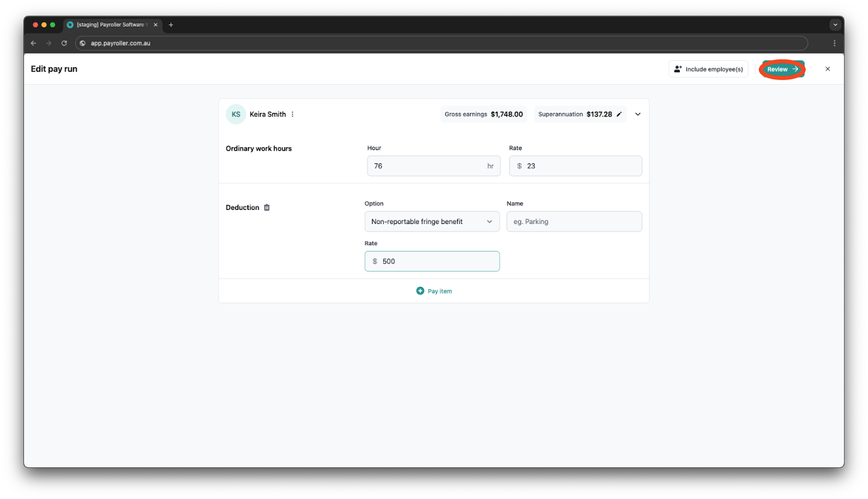The image size is (868, 499).
Task: Edit Superannuation with the pencil icon
Action: [x=619, y=114]
